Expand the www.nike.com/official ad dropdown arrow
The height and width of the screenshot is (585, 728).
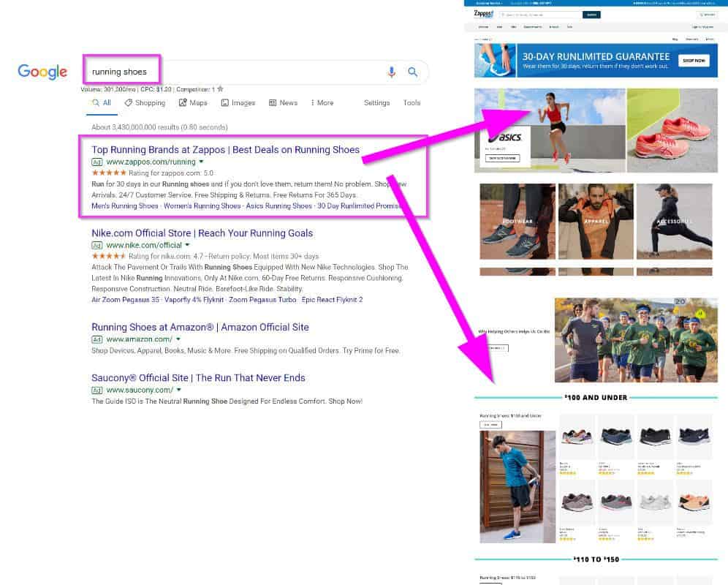point(188,245)
